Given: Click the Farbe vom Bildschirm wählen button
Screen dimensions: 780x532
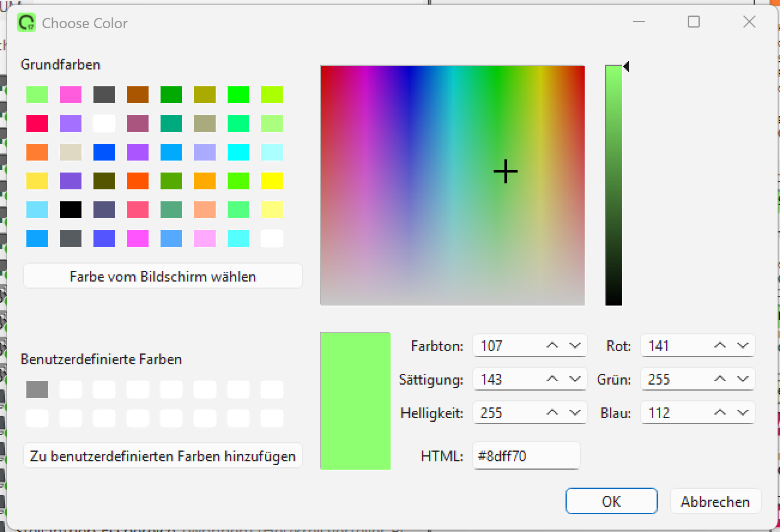Looking at the screenshot, I should pyautogui.click(x=162, y=277).
